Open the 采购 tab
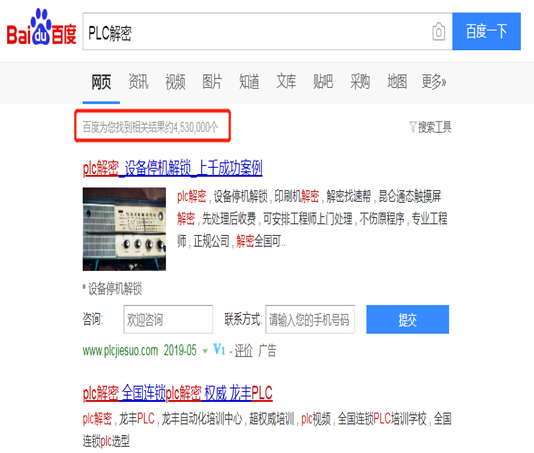 tap(360, 82)
